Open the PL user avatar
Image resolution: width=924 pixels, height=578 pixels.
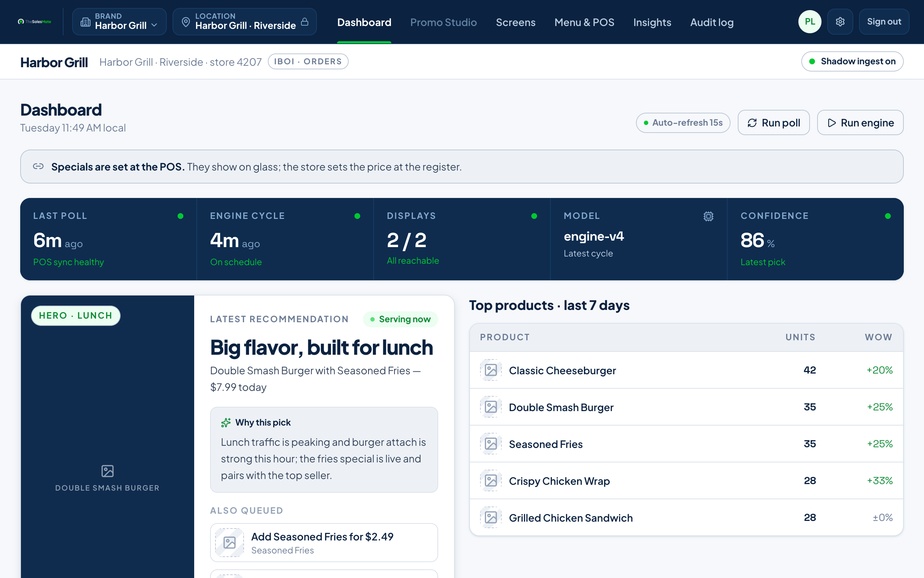[x=810, y=22]
